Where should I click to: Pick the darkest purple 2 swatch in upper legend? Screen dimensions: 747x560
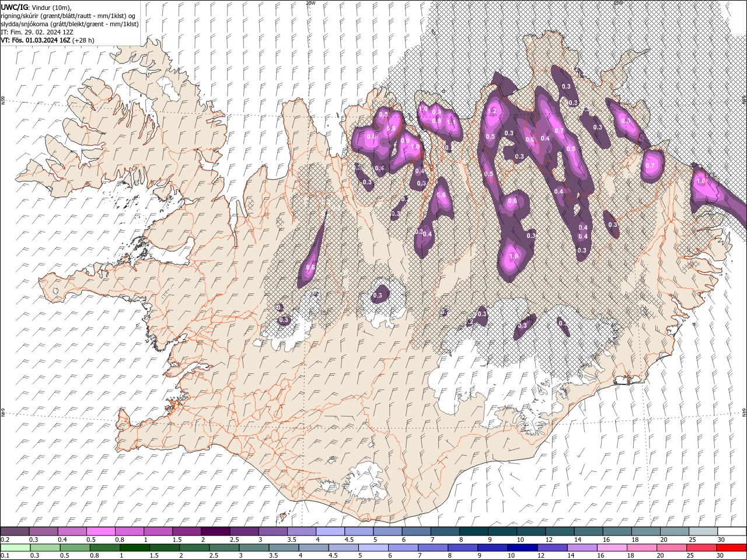tap(215, 531)
